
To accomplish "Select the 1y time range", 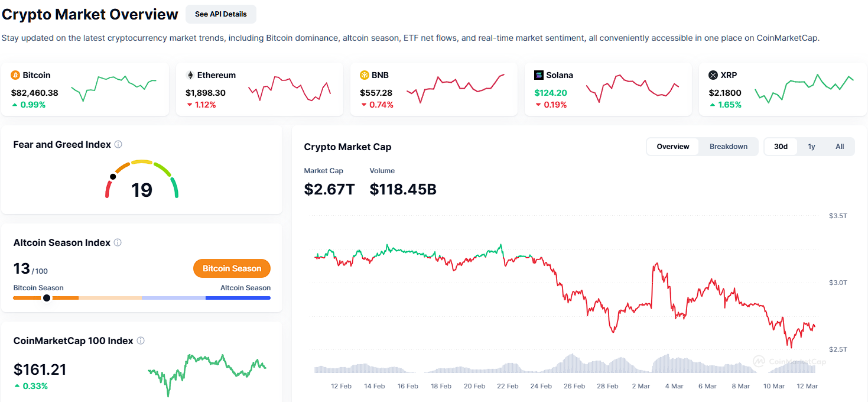I will pos(812,147).
